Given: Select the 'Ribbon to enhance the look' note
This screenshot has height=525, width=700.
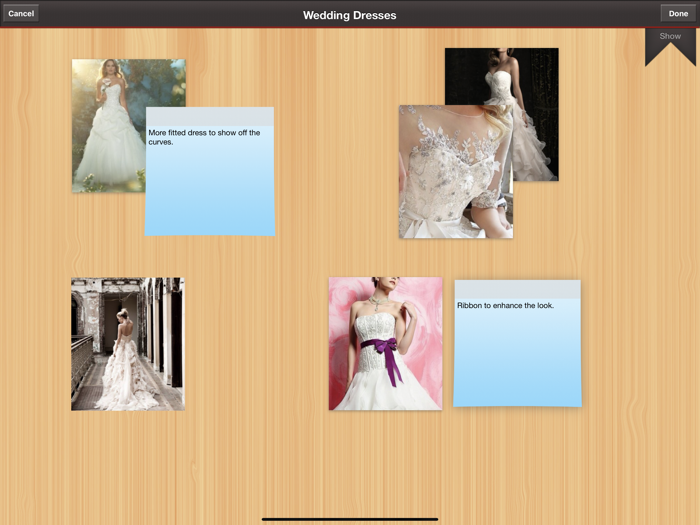Looking at the screenshot, I should tap(517, 343).
